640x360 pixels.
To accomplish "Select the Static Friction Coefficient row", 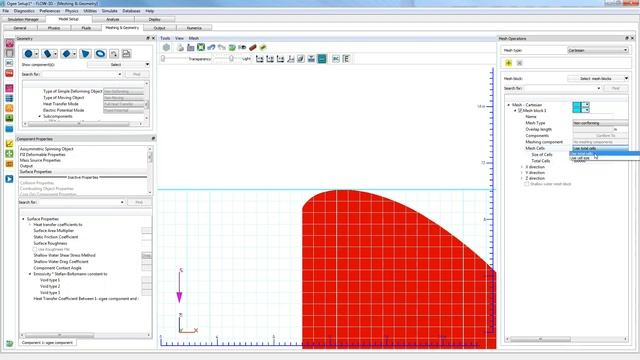I will [56, 237].
